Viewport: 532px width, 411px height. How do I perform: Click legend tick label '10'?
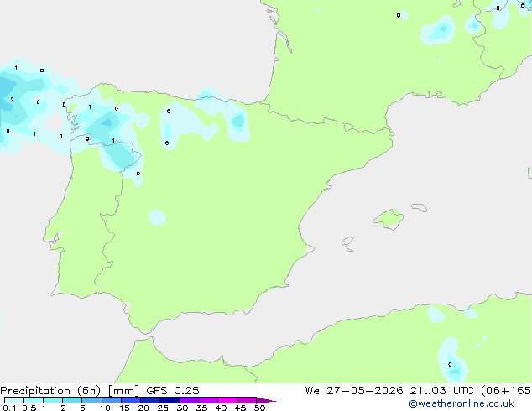pos(105,408)
